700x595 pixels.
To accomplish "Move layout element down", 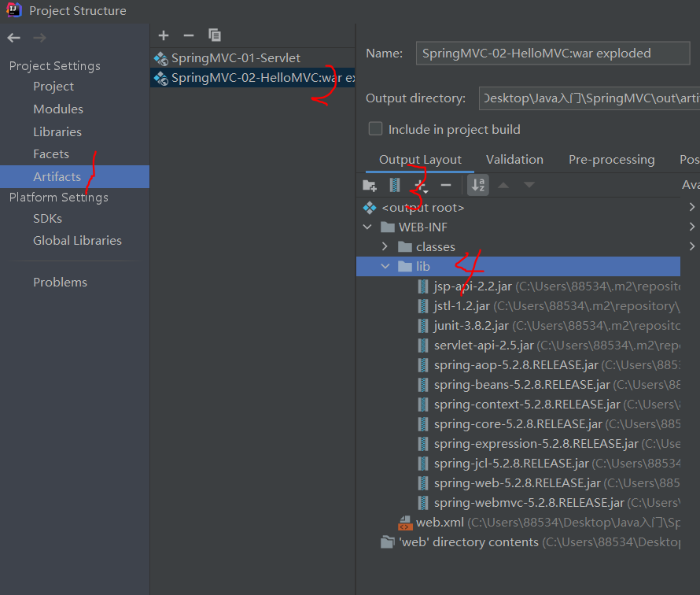I will coord(529,185).
